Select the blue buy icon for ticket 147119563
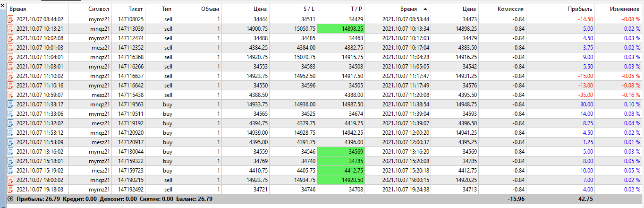 click(x=10, y=104)
